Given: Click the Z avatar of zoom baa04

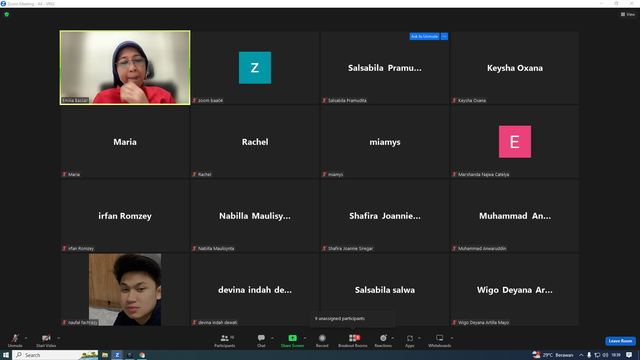Looking at the screenshot, I should click(255, 68).
